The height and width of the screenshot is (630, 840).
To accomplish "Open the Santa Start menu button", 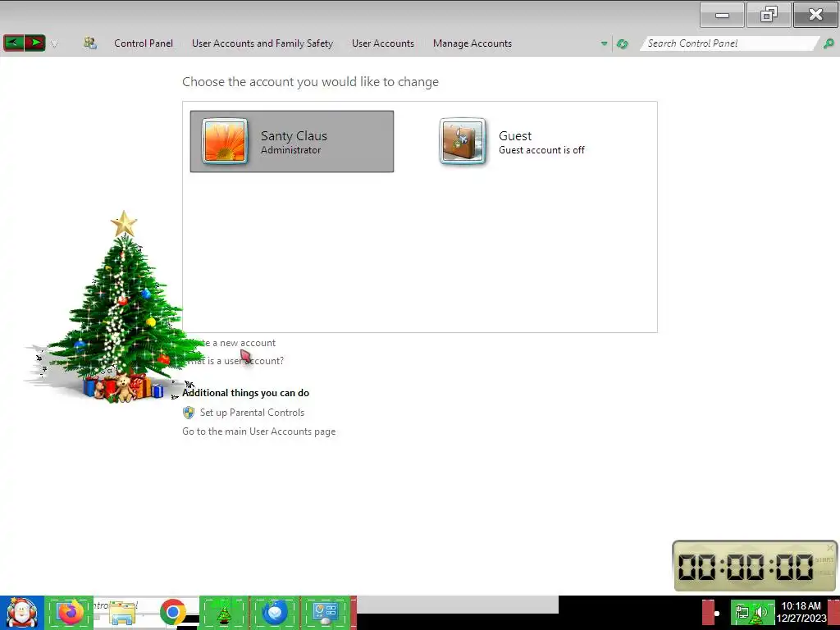I will tap(22, 613).
